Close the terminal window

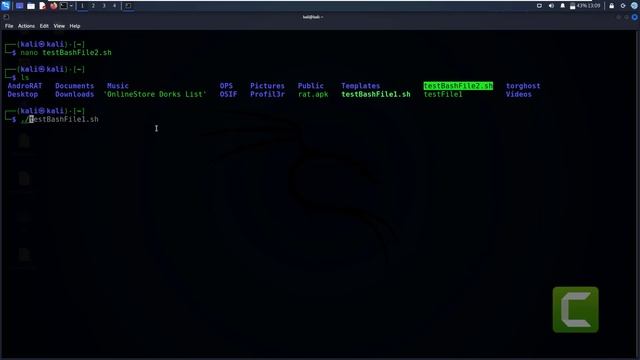pyautogui.click(x=634, y=17)
